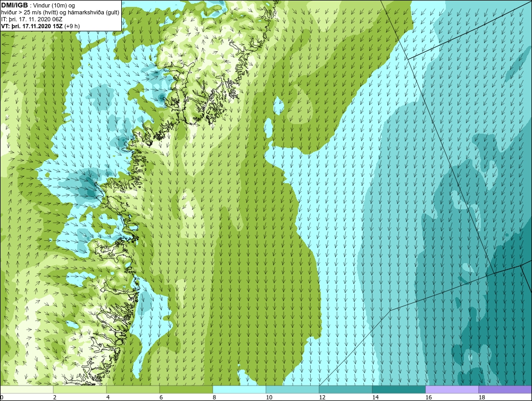The width and height of the screenshot is (532, 401).
Task: Click legend scale label 6
Action: point(161,397)
